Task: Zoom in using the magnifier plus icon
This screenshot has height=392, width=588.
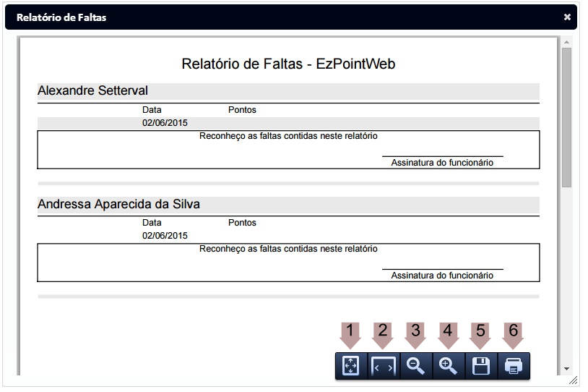Action: coord(448,367)
